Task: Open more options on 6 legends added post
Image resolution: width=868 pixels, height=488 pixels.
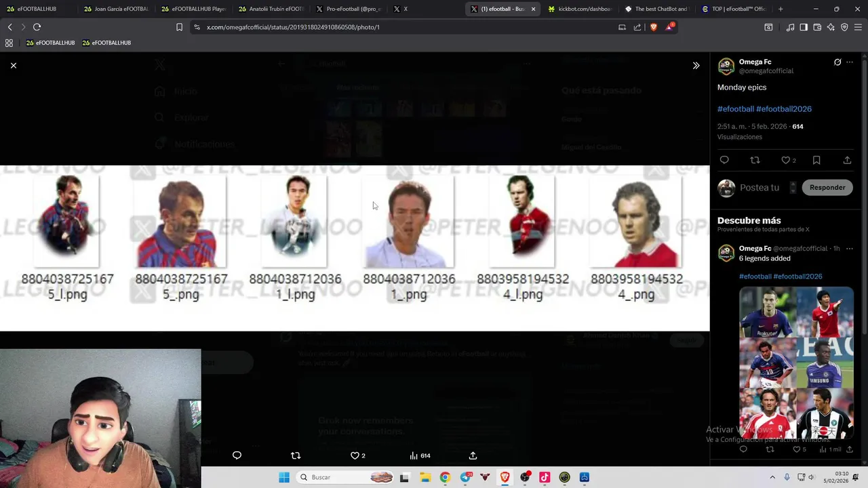Action: point(850,249)
